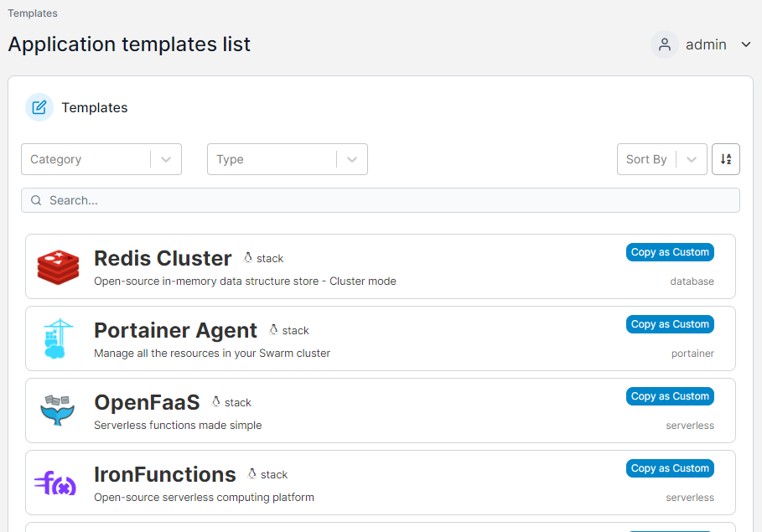
Task: Select the IronFunctions template title
Action: point(165,474)
